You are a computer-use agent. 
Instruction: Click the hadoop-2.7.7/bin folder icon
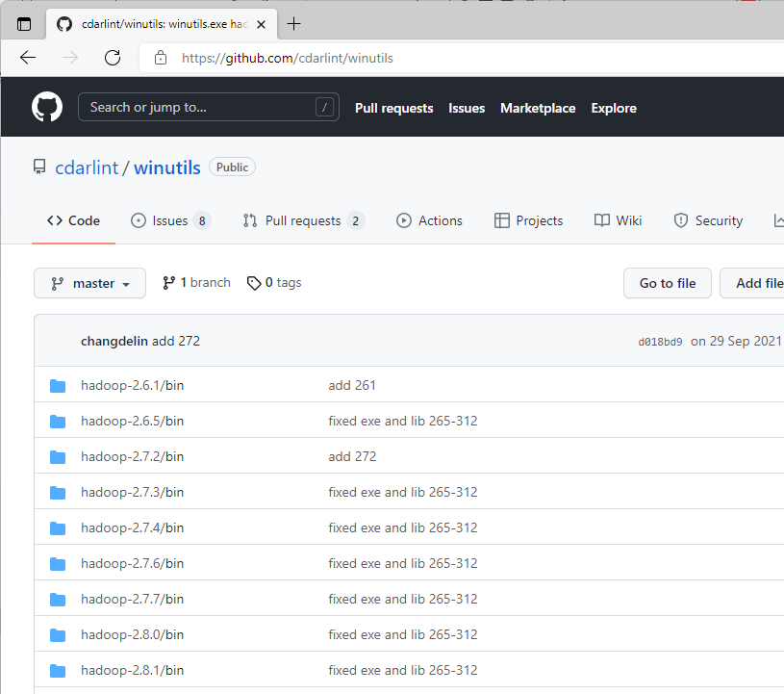click(58, 600)
